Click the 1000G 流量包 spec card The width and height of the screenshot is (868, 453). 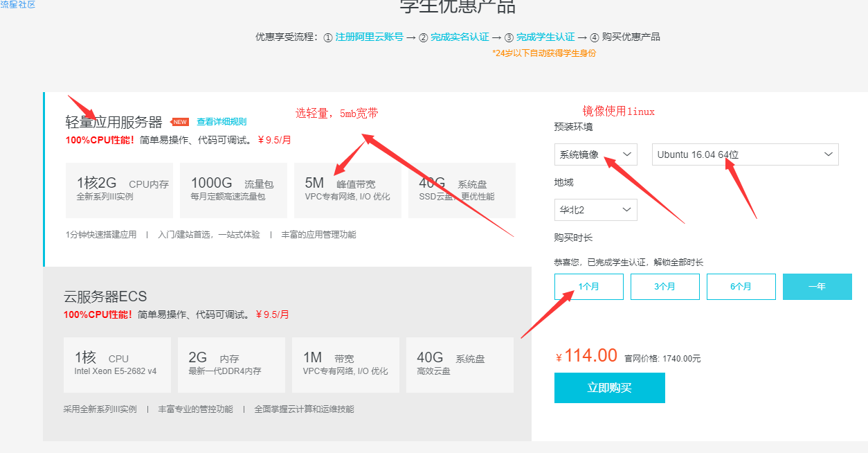tap(233, 190)
